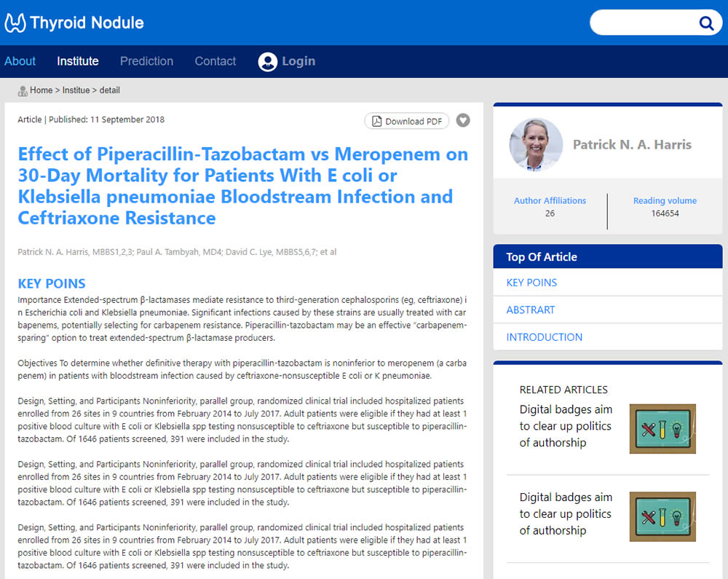
Task: Go to Institue in breadcrumb
Action: (76, 90)
